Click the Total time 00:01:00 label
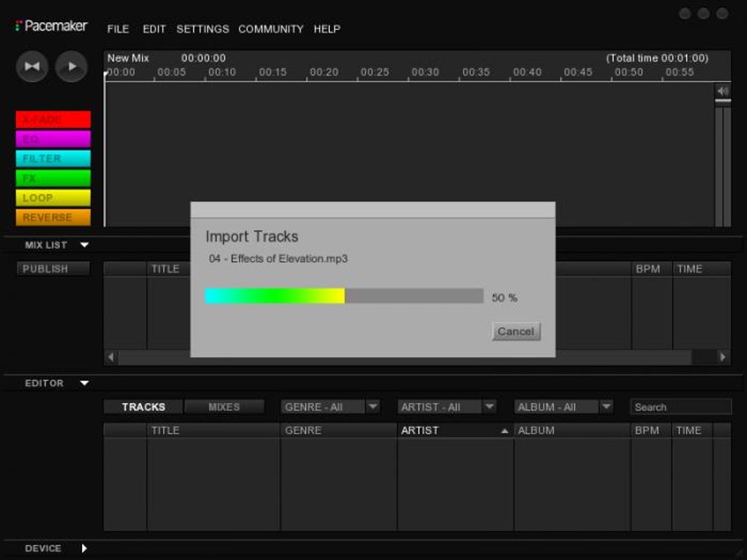This screenshot has width=747, height=560. pyautogui.click(x=657, y=58)
